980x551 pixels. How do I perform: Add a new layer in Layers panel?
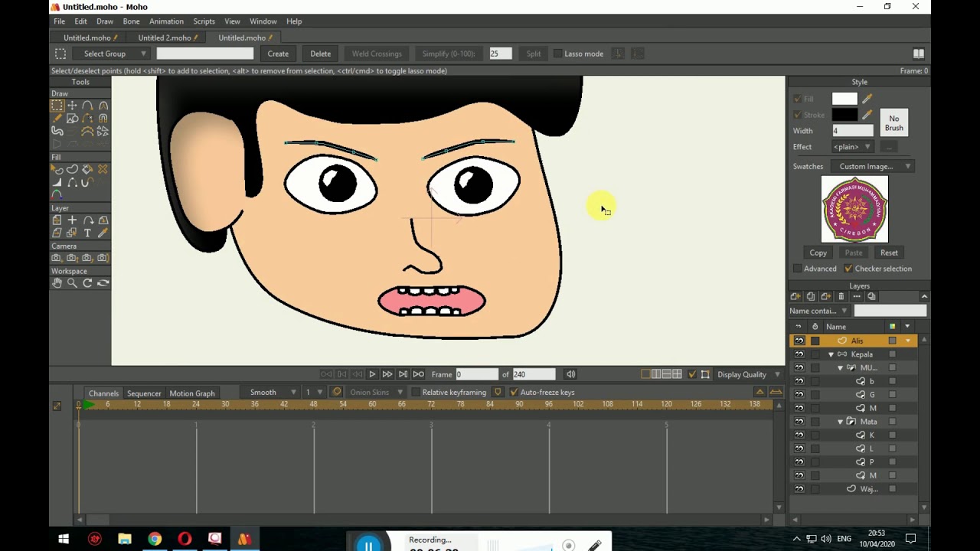795,296
